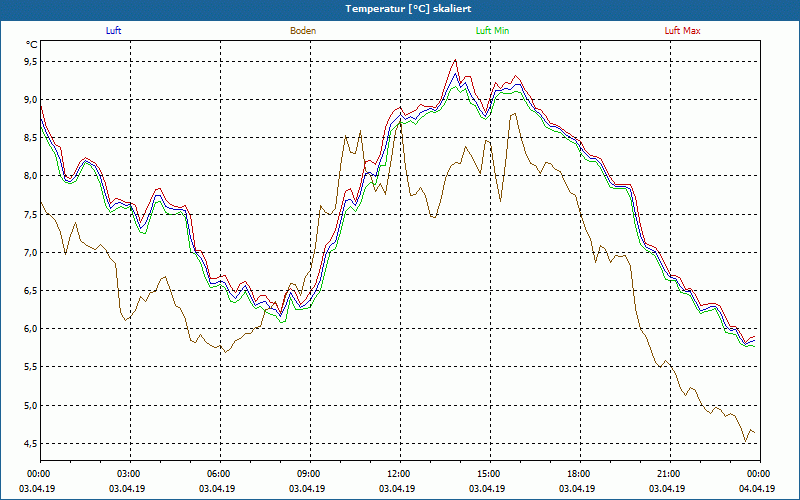This screenshot has width=800, height=500.
Task: Click the '7,0' y-axis value
Action: pos(31,253)
